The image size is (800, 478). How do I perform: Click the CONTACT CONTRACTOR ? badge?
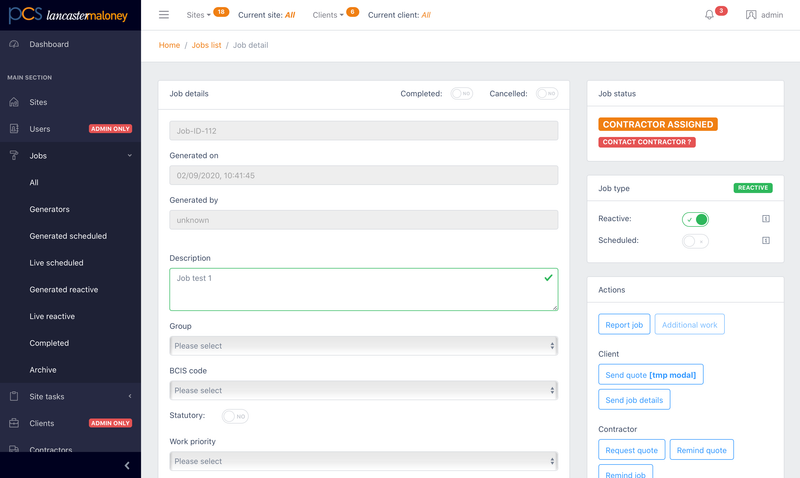[x=647, y=142]
